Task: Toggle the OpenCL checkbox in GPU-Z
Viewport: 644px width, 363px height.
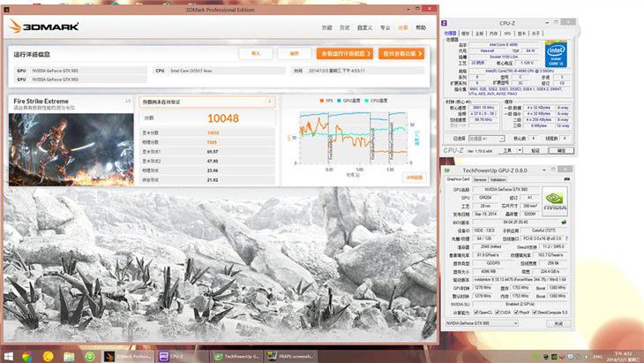Action: tap(476, 313)
